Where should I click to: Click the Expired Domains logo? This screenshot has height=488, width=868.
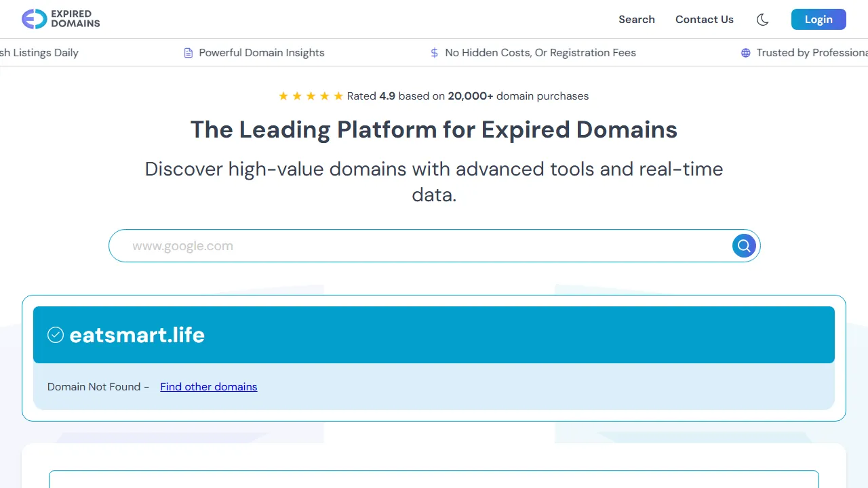pyautogui.click(x=60, y=19)
